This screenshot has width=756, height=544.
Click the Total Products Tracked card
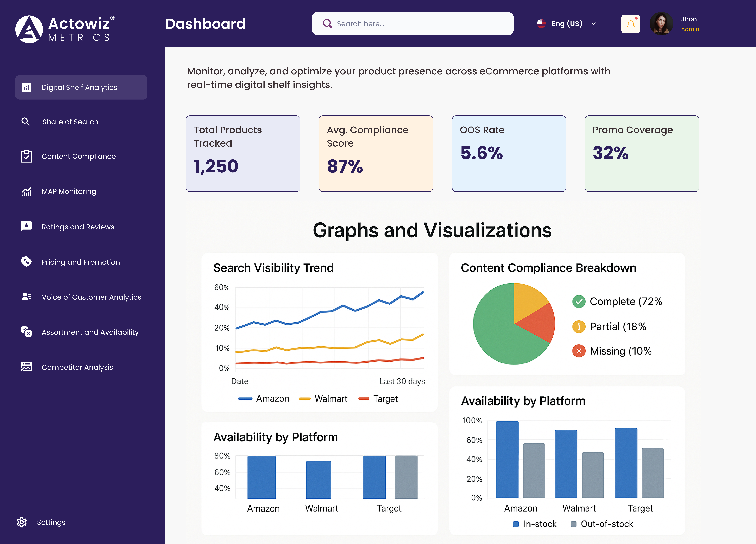243,153
